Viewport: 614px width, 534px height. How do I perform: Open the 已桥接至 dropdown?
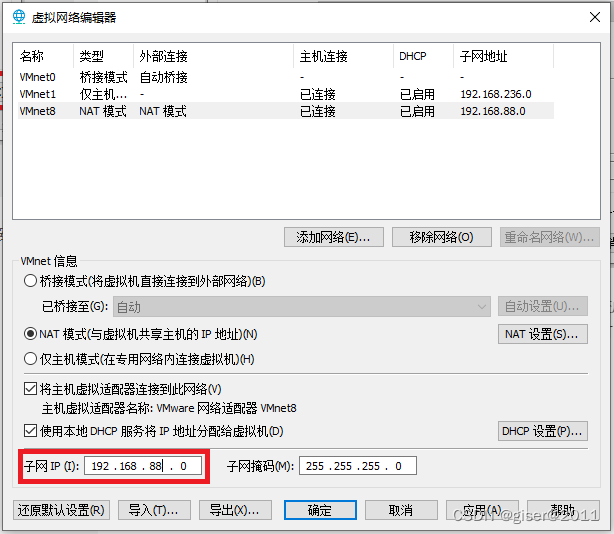[302, 307]
